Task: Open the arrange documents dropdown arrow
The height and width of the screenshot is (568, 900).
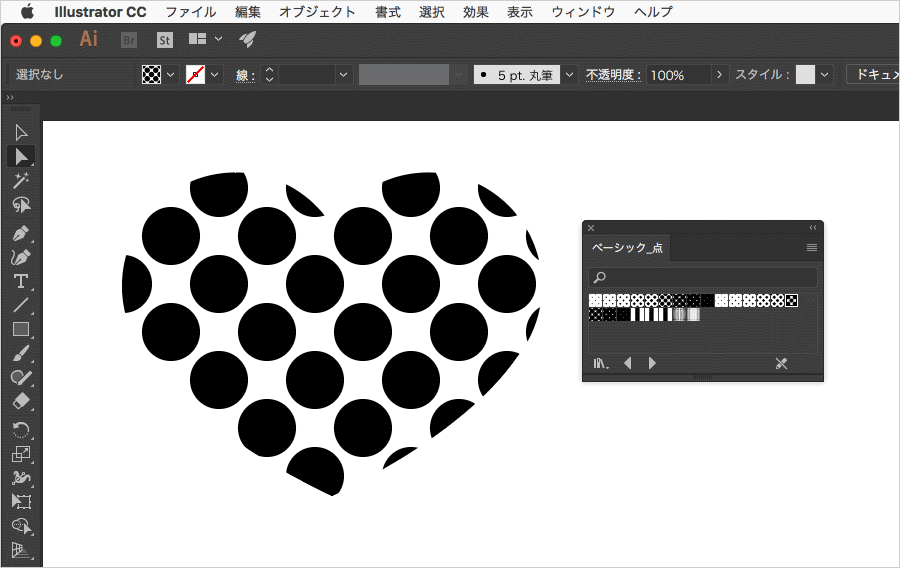Action: (218, 38)
